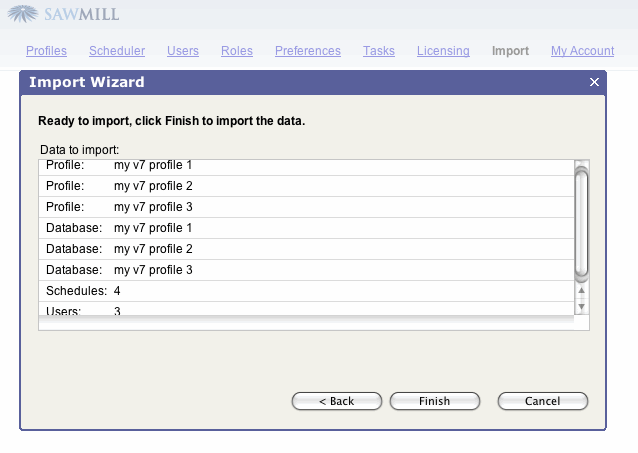
Task: Click the list scroll up arrow
Action: tap(581, 292)
